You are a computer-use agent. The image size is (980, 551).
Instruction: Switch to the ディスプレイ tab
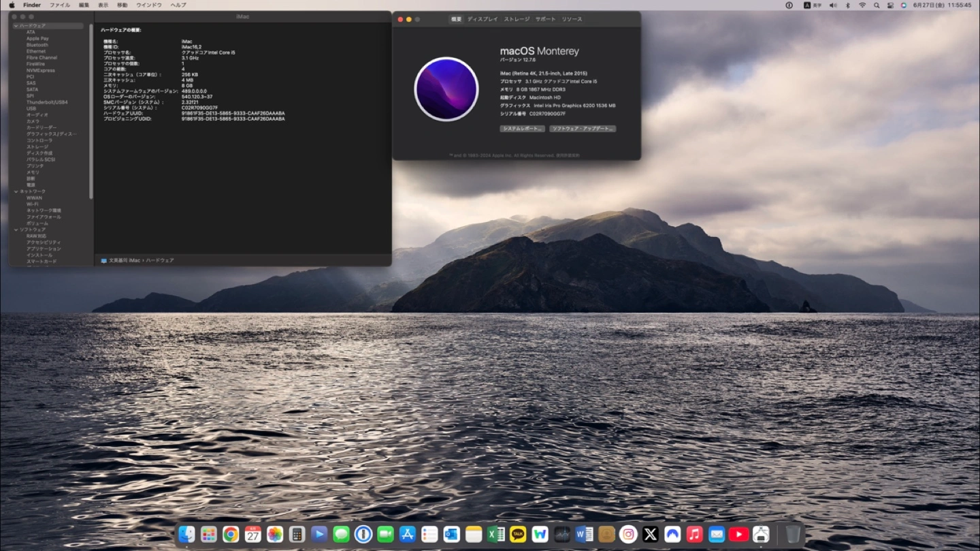pos(483,19)
